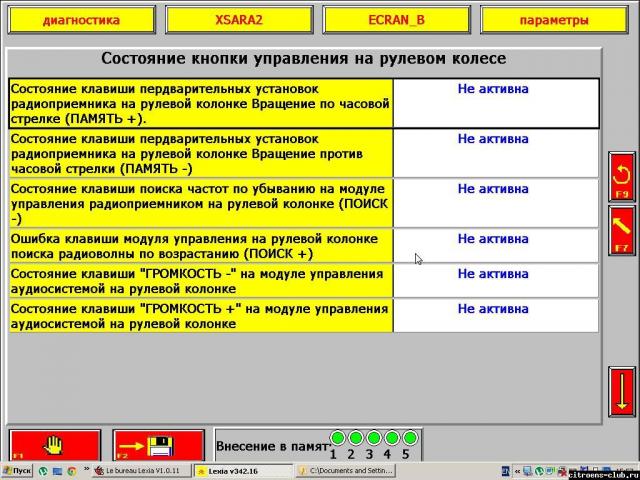Click the F2 save to floppy button
The image size is (640, 480).
(158, 445)
